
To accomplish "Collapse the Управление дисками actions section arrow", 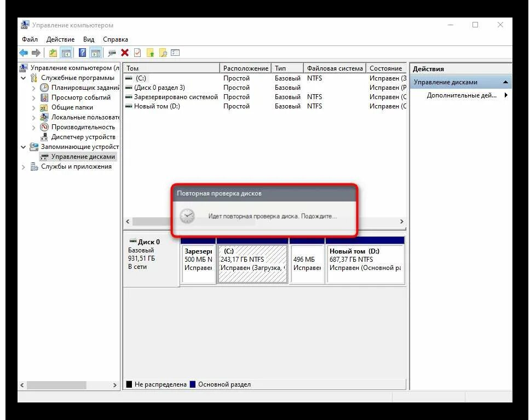I will click(x=505, y=82).
